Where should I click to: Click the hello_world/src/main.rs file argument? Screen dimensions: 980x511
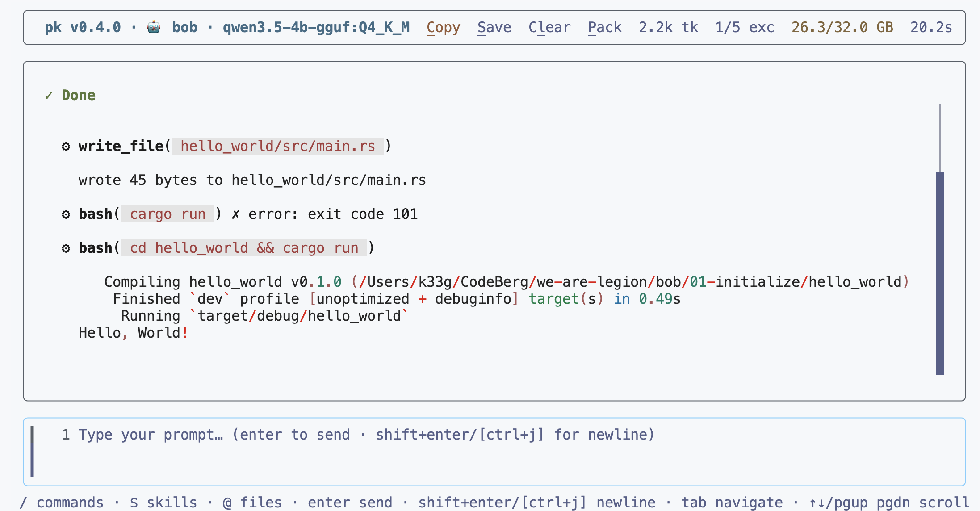coord(278,146)
